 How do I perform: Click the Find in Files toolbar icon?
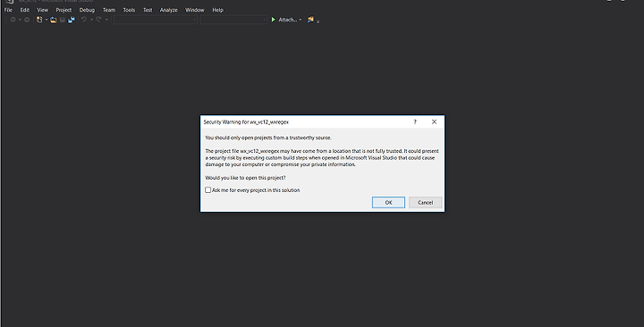pyautogui.click(x=310, y=20)
